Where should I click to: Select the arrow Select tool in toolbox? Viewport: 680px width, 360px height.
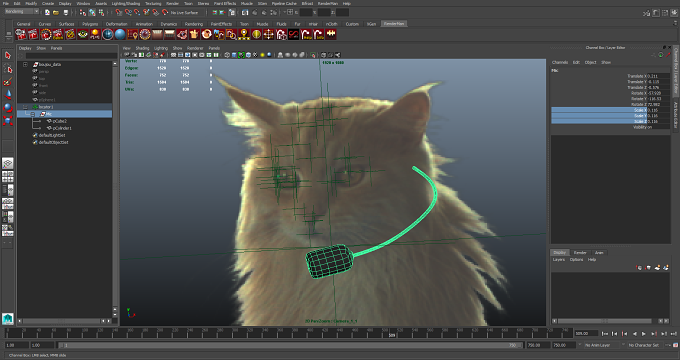[7, 56]
